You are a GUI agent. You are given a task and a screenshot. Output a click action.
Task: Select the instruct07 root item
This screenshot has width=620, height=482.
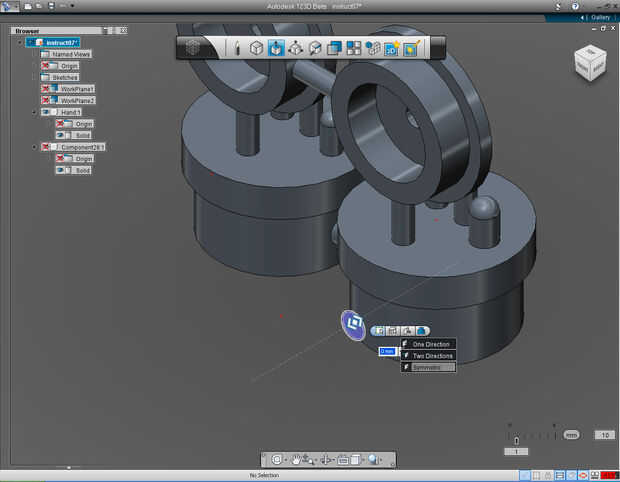[x=53, y=42]
